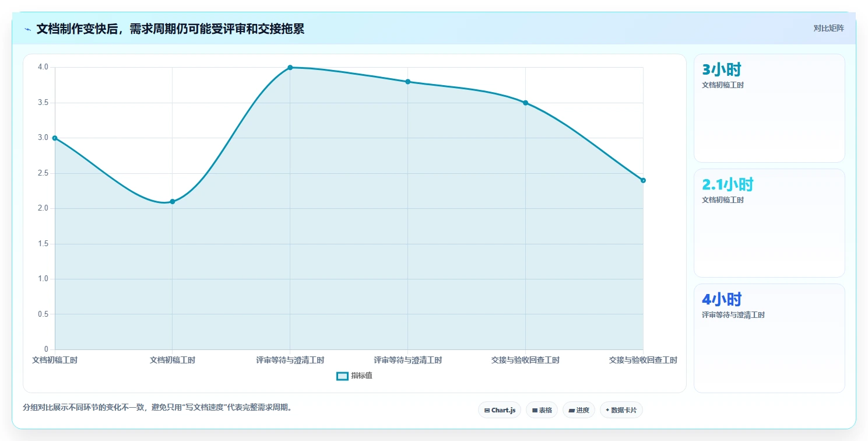Select the final data point near 2.4
Image resolution: width=868 pixels, height=441 pixels.
pyautogui.click(x=643, y=180)
